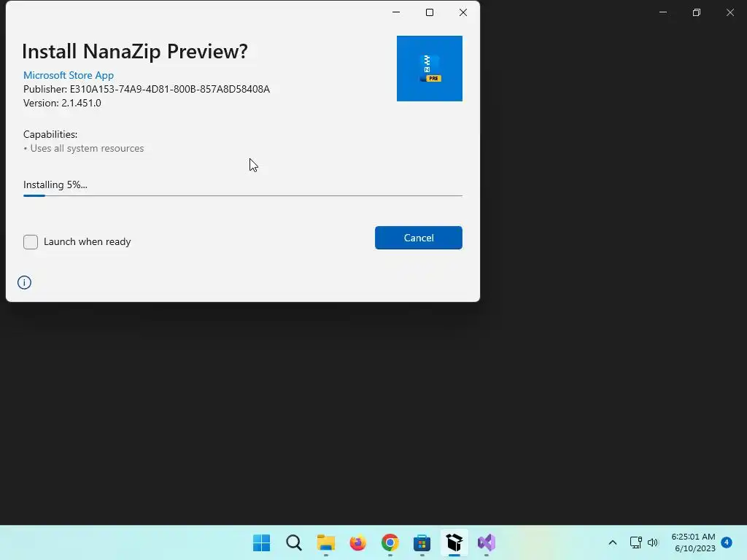Screen dimensions: 747x560
Task: Show hidden system tray icons
Action: [613, 542]
